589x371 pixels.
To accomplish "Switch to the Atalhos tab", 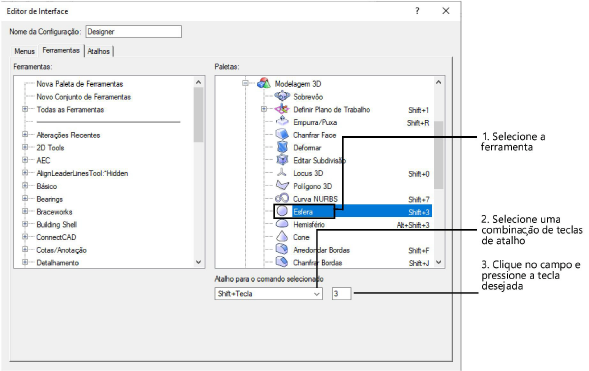I will tap(98, 51).
